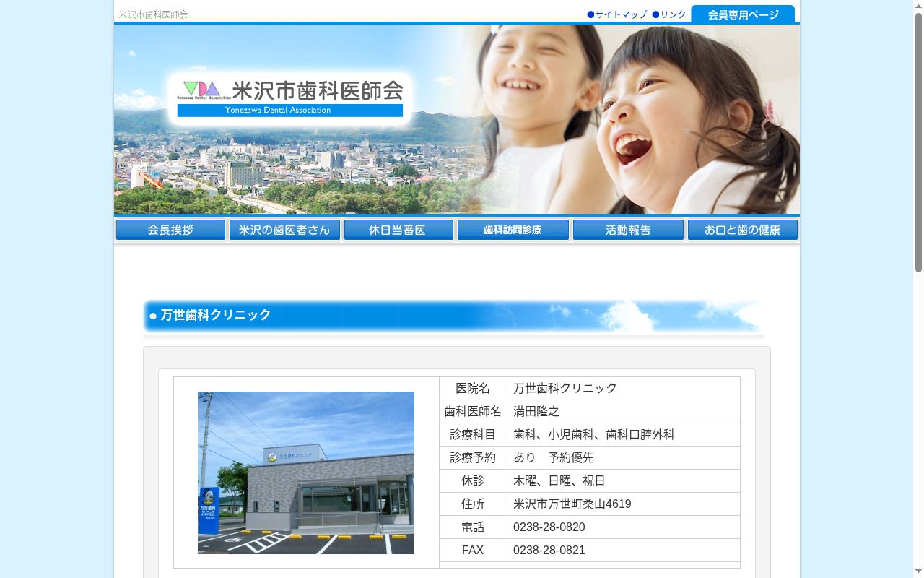The image size is (924, 578).
Task: Click the 歯科医師名 row label
Action: point(473,412)
